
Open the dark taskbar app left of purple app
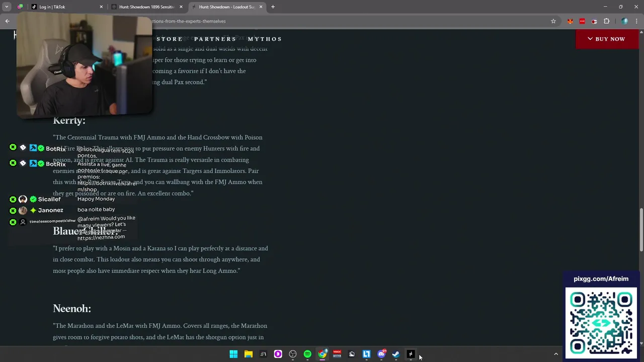point(263,354)
